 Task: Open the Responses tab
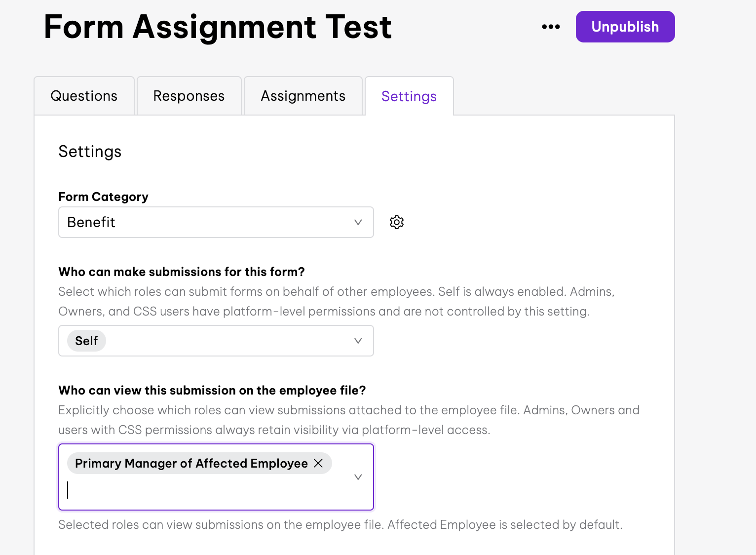click(189, 96)
